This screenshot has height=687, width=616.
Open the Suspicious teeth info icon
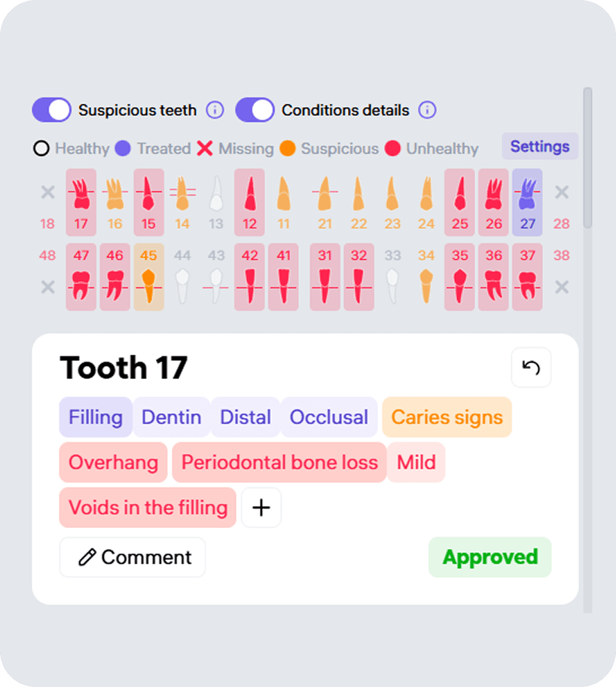(x=215, y=110)
